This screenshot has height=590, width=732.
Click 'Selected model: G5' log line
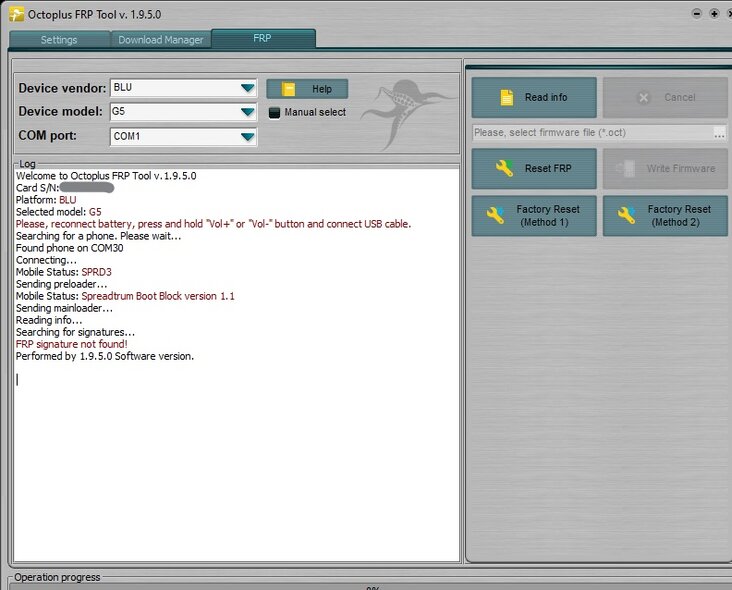tap(58, 212)
